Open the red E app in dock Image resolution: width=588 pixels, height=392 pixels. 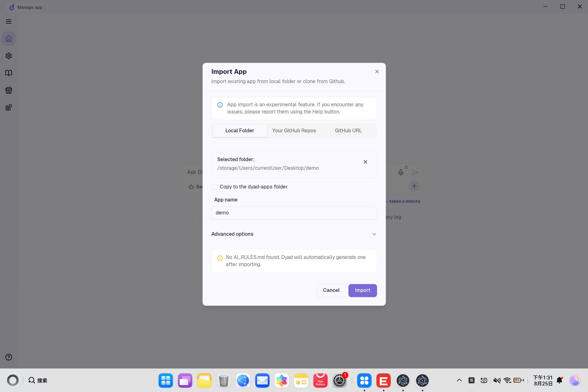[384, 381]
